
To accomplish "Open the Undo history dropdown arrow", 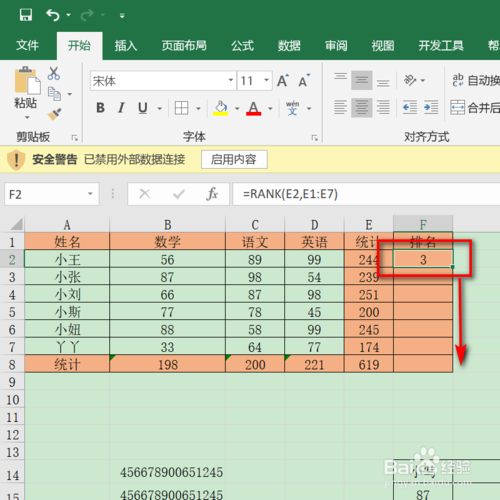I will click(68, 15).
